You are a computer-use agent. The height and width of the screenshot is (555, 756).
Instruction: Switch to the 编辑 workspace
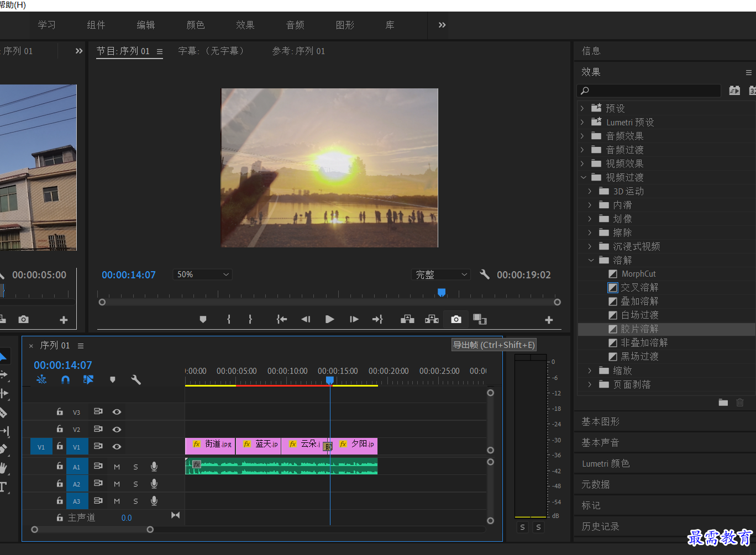(146, 25)
